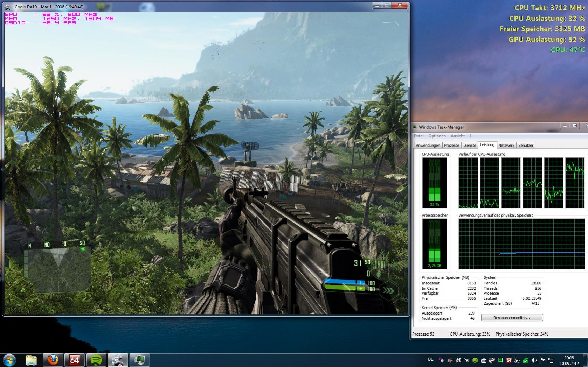Screen dimensions: 588x367
Task: Click the Verfügbar 5324 value
Action: coord(471,293)
